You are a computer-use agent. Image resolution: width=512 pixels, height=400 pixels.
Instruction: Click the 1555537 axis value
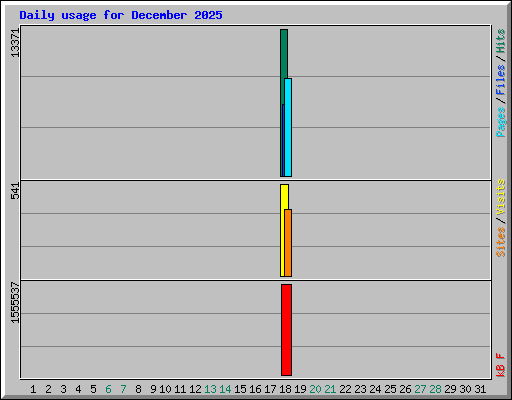tap(15, 303)
